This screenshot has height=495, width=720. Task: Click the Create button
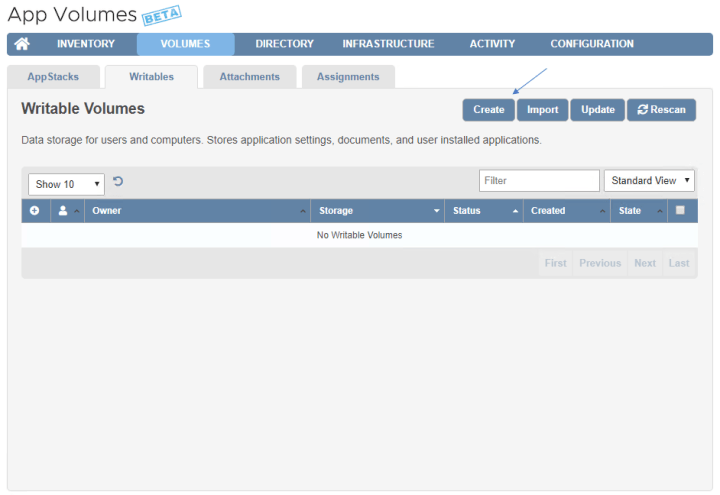(x=489, y=110)
